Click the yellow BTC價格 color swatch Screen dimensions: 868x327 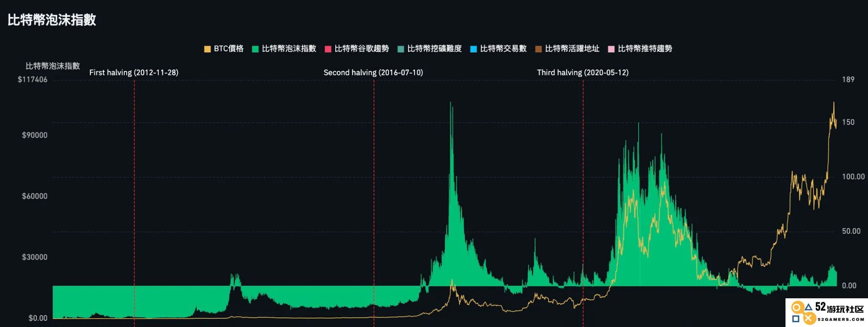point(208,49)
